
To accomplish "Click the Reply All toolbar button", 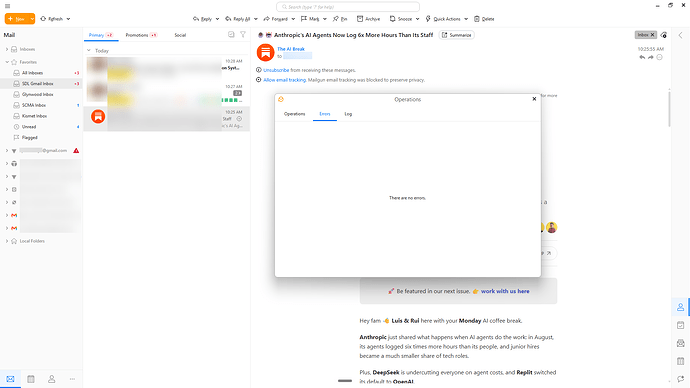I will coord(238,19).
